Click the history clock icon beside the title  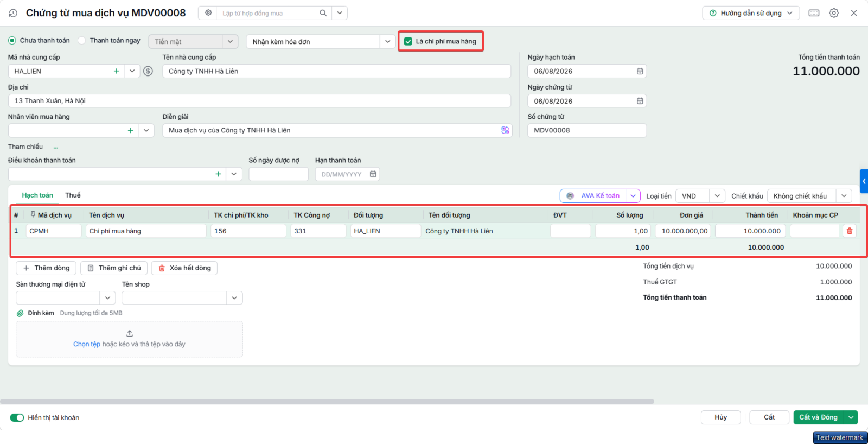13,13
